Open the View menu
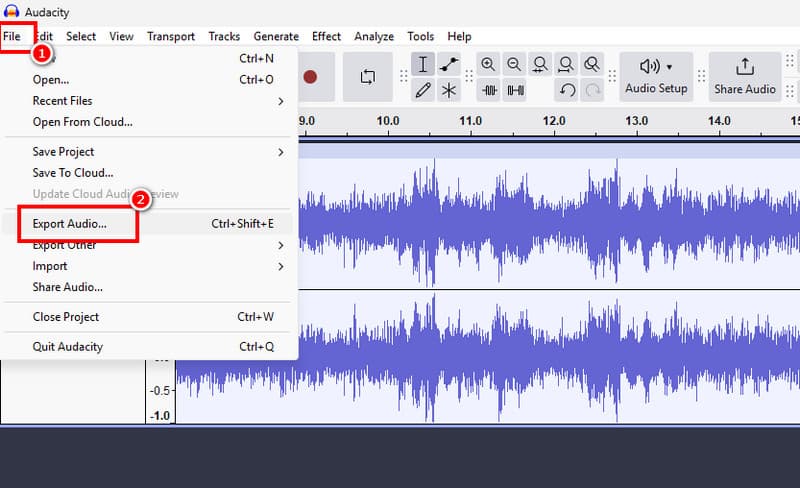 121,37
